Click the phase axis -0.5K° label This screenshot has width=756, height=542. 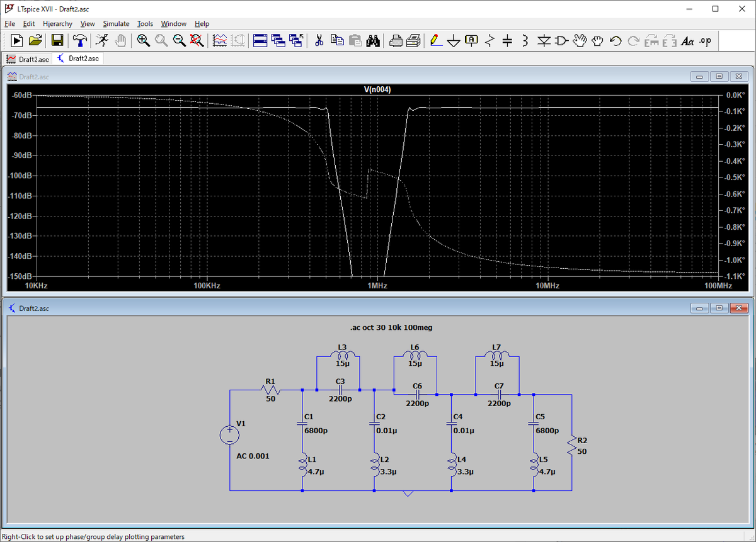pos(735,177)
